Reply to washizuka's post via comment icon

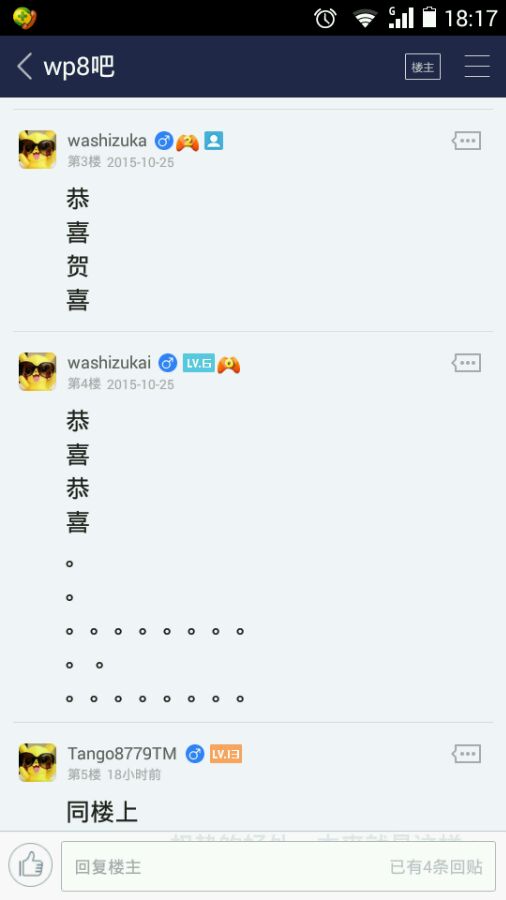point(466,141)
